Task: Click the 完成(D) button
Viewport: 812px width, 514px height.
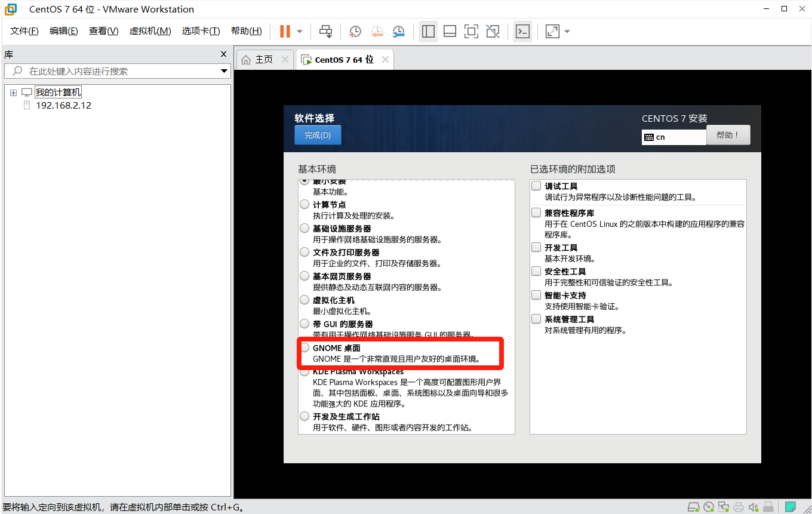Action: tap(318, 135)
